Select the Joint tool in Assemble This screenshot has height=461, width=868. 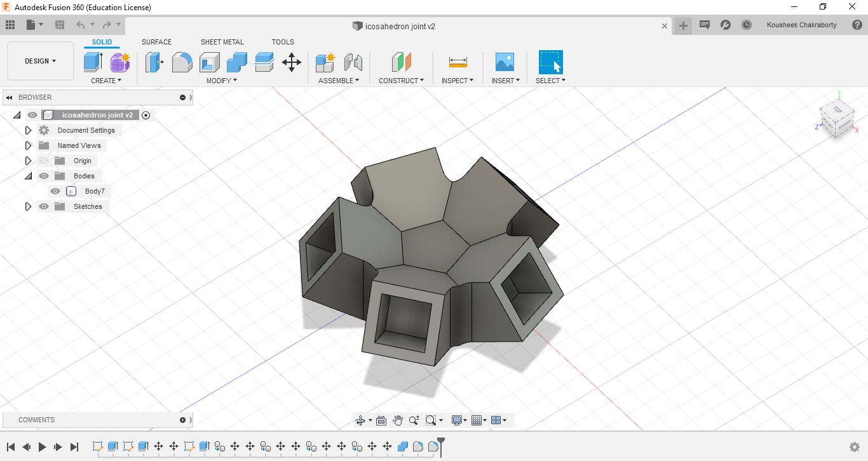[x=353, y=62]
